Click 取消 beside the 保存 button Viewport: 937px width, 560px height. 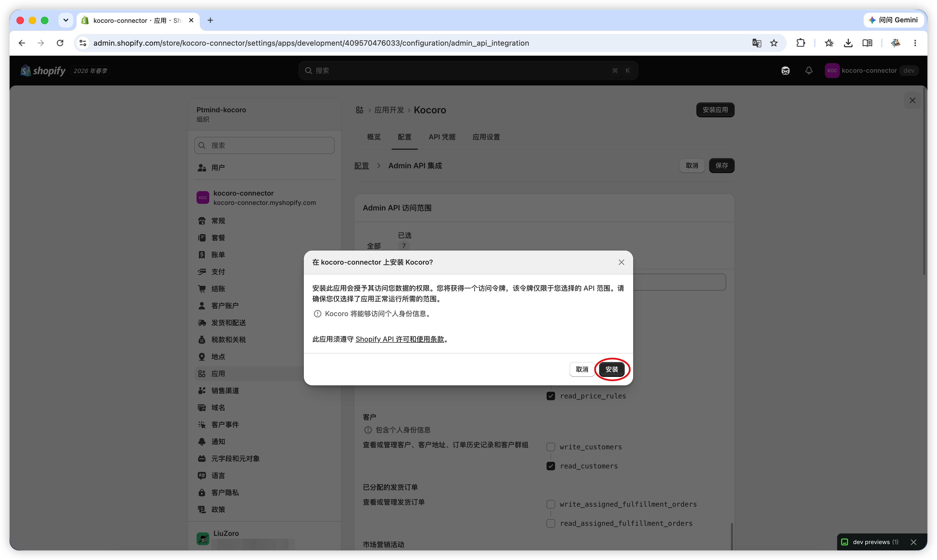692,166
